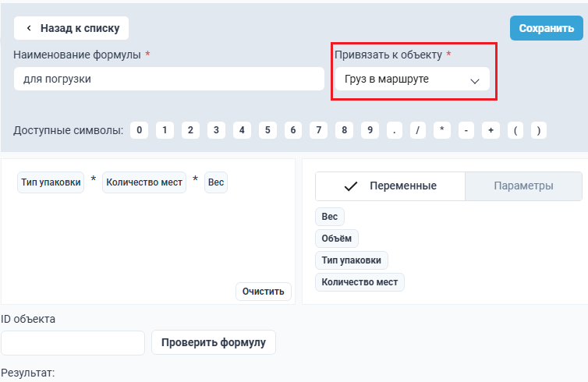Insert the decimal point symbol

tap(394, 130)
